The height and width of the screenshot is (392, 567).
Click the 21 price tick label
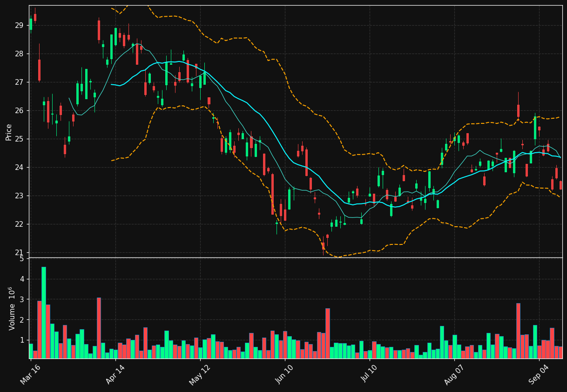click(19, 252)
